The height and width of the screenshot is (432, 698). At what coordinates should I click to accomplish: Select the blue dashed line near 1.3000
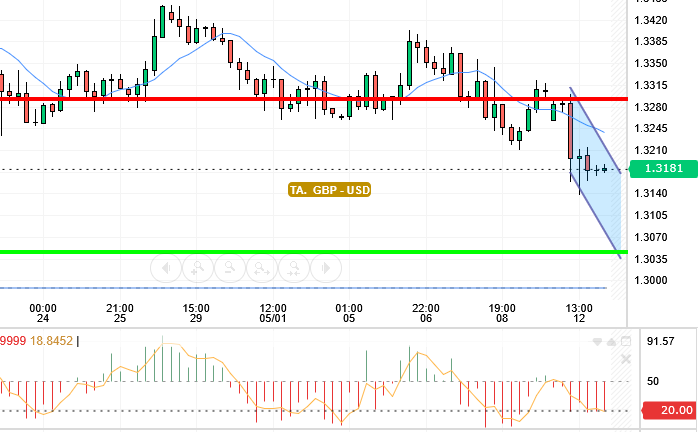pos(303,288)
